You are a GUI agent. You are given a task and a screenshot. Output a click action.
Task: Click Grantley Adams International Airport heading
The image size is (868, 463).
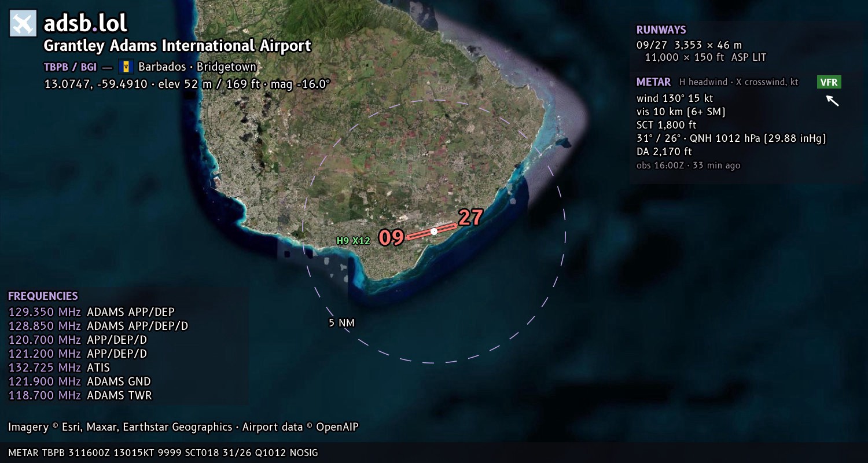(x=178, y=46)
